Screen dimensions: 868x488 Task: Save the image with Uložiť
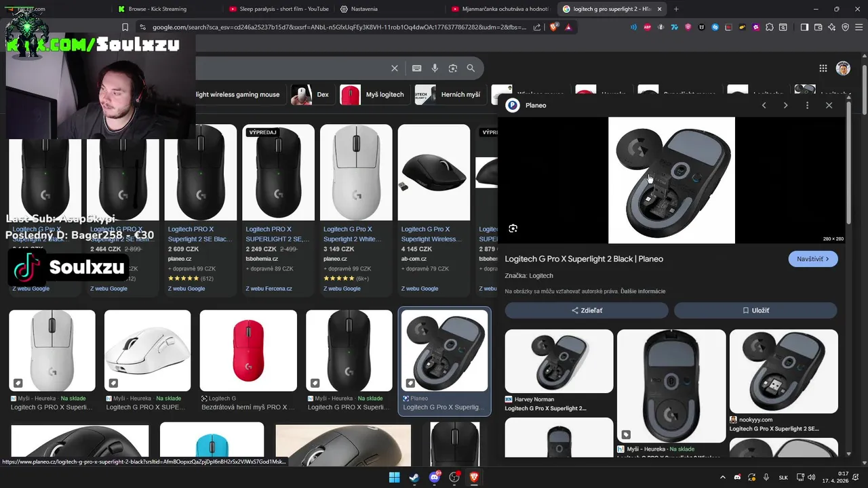(755, 310)
